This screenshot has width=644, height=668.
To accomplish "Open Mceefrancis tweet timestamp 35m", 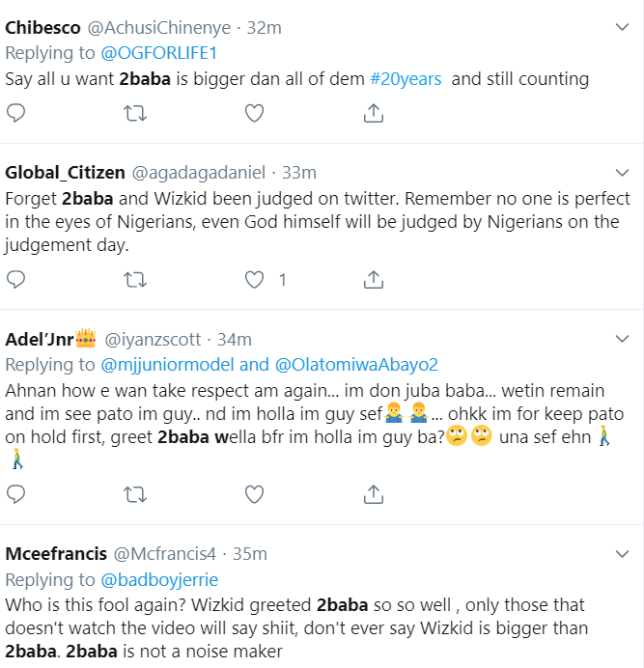I will 249,554.
